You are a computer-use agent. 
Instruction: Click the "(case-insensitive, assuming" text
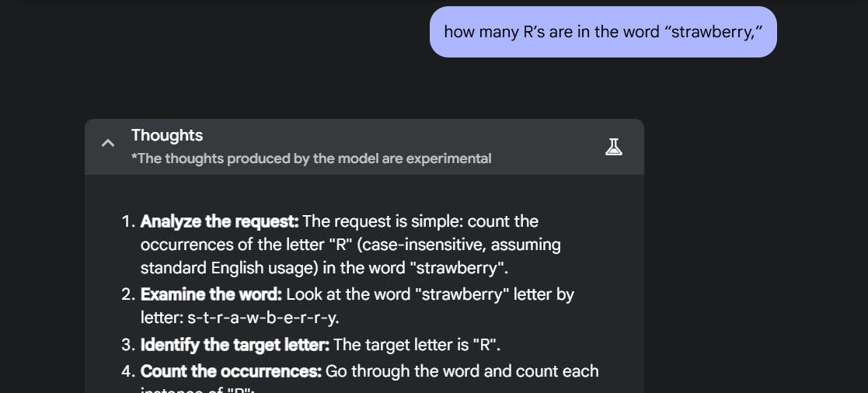[457, 245]
